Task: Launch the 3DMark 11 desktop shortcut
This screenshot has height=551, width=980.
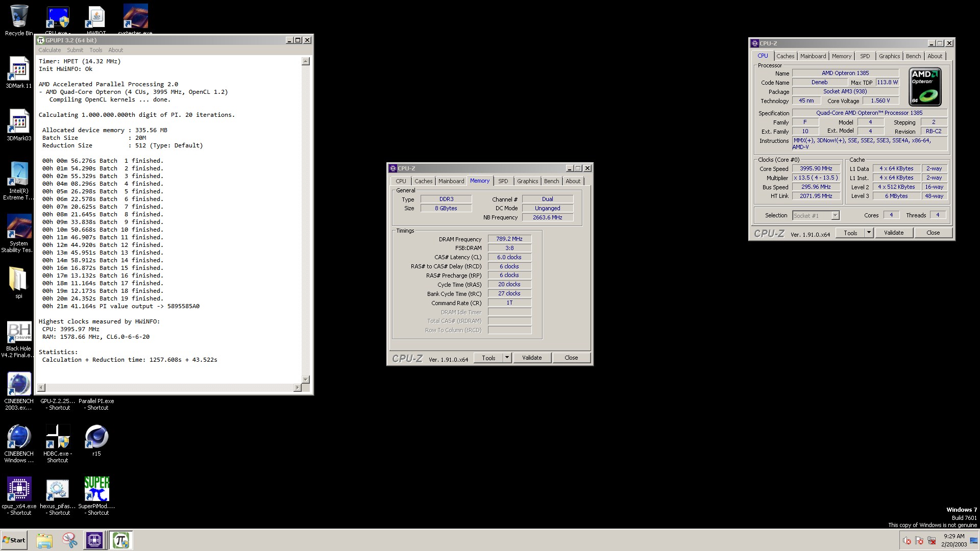Action: pyautogui.click(x=19, y=72)
